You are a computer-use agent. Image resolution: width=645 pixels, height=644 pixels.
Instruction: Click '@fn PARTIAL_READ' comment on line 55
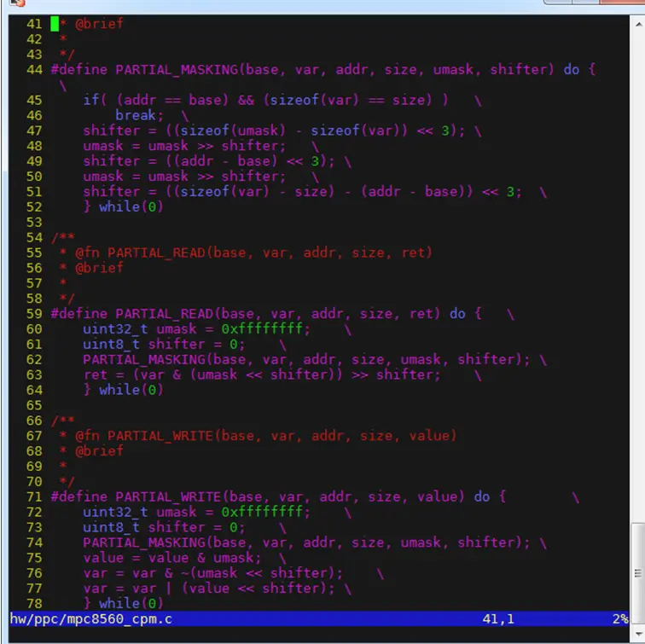tap(140, 252)
